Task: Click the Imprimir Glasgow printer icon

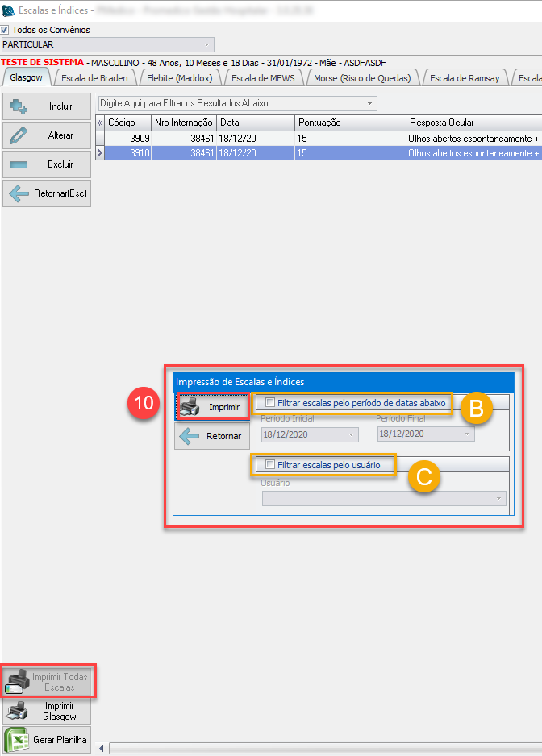Action: [x=17, y=710]
